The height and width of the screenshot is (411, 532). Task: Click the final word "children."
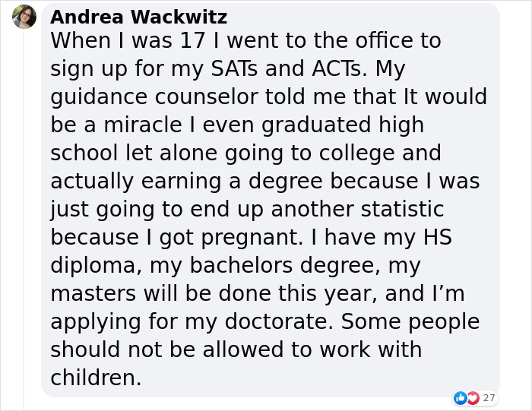tap(96, 378)
